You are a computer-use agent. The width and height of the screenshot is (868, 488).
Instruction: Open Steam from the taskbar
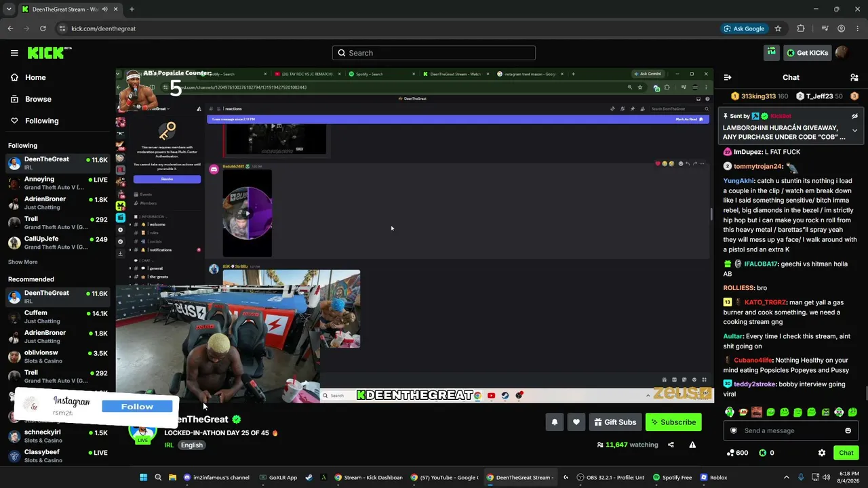click(309, 477)
